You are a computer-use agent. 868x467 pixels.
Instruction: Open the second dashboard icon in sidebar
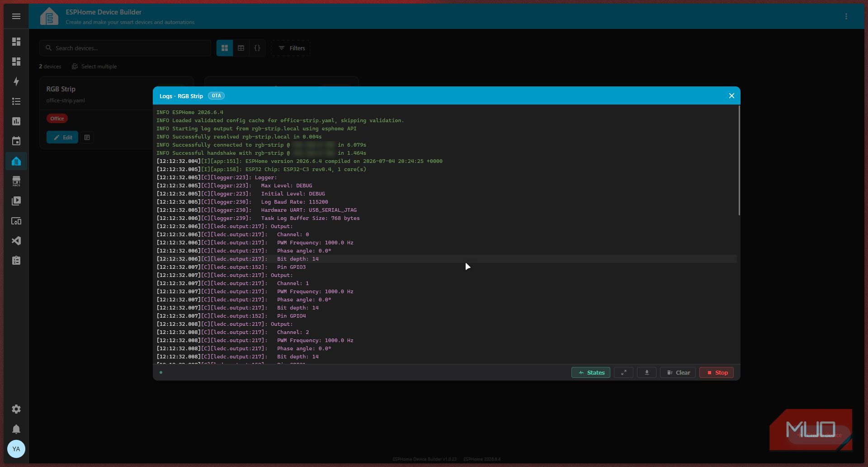click(x=16, y=62)
